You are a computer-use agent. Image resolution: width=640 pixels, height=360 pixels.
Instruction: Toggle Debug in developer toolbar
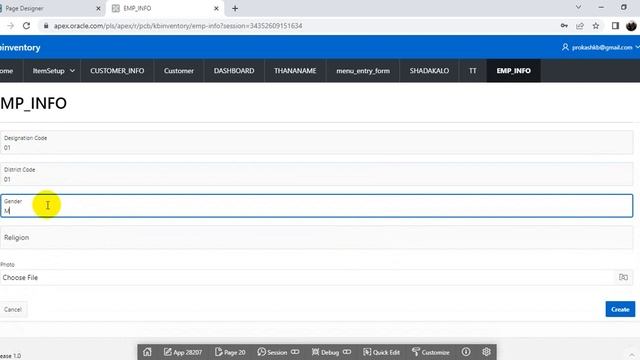(x=331, y=352)
